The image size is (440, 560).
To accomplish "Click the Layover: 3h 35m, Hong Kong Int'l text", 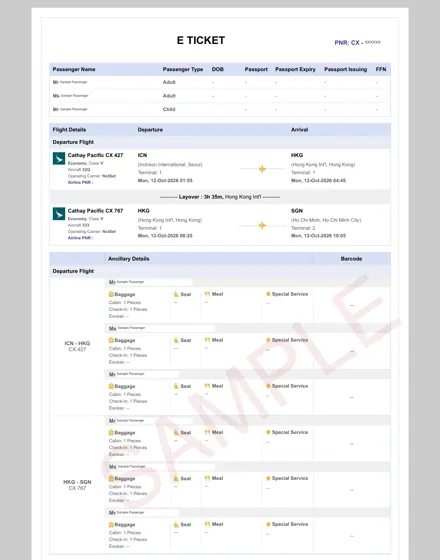I will pyautogui.click(x=220, y=197).
